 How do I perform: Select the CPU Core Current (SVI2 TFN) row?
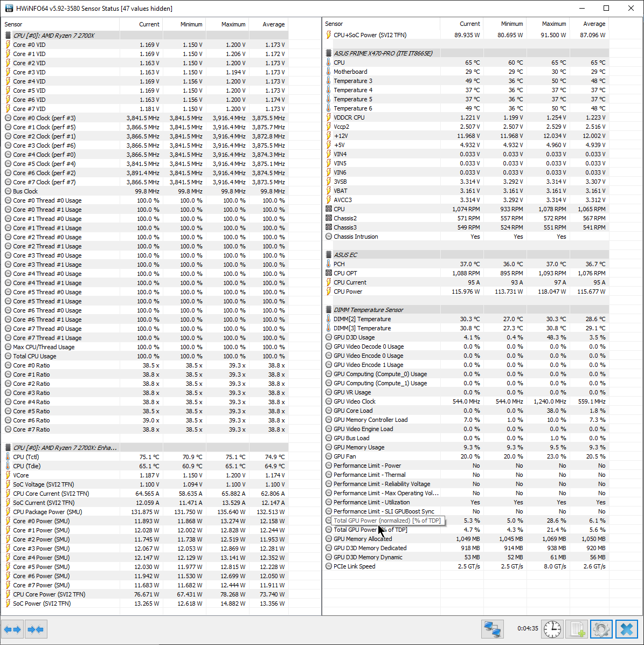[x=145, y=494]
